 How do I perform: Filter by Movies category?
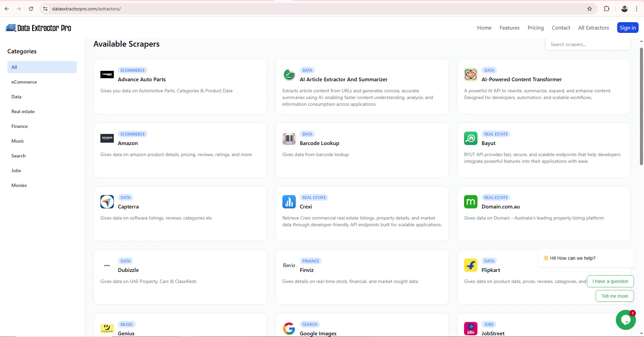pos(42,185)
